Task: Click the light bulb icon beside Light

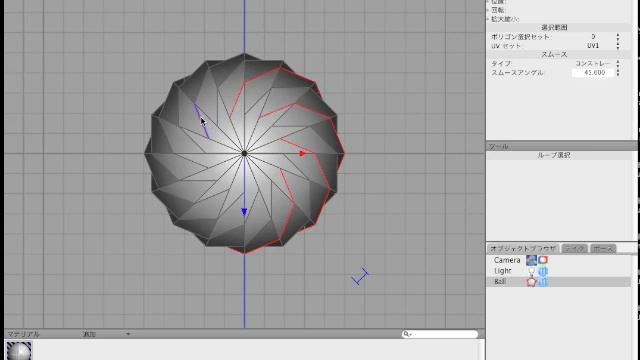Action: point(531,271)
